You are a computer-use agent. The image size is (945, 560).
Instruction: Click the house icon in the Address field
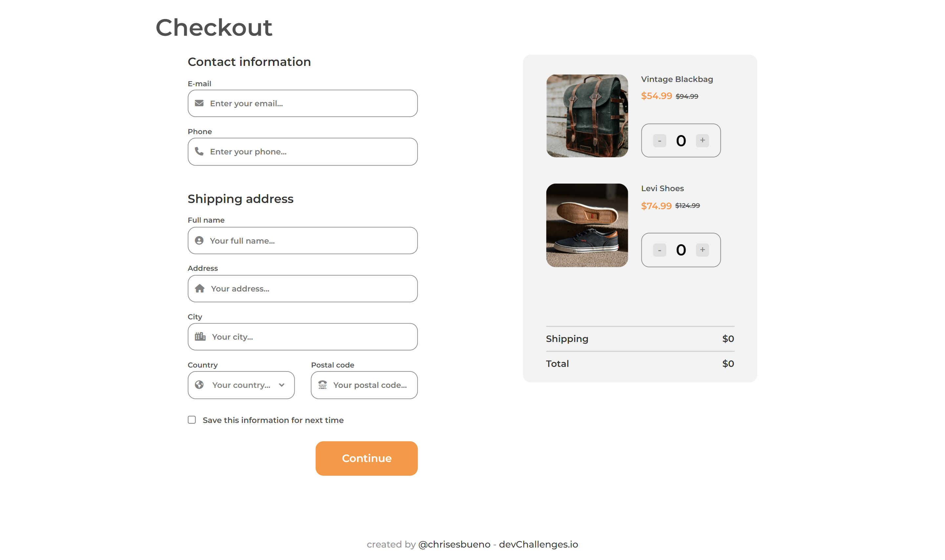(x=199, y=288)
